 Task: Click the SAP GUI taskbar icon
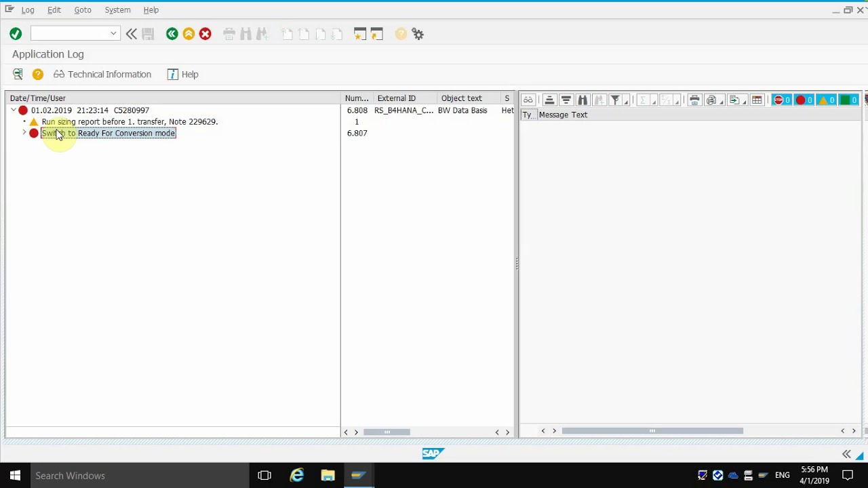[x=359, y=475]
